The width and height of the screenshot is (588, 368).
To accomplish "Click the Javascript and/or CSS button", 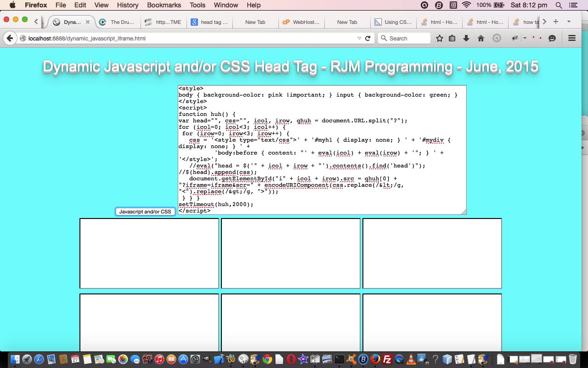I will click(145, 212).
